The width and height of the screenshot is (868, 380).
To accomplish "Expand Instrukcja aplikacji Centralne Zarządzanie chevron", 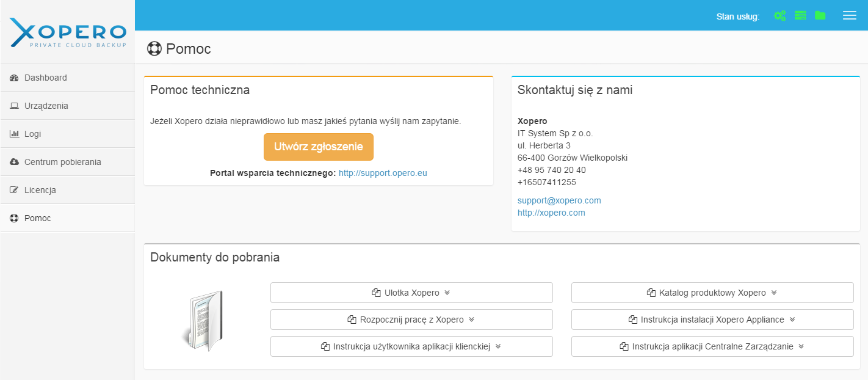I will click(x=801, y=346).
